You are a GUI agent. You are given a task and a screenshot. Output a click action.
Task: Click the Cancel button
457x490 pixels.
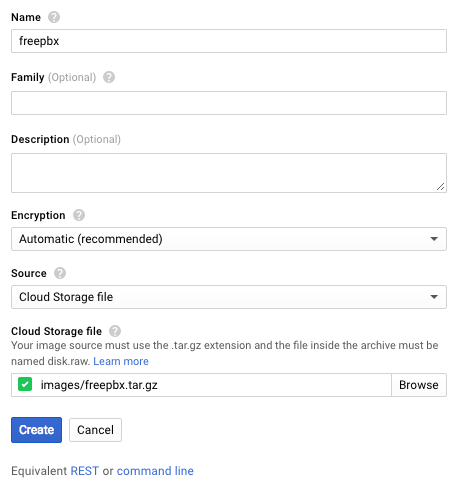point(95,430)
